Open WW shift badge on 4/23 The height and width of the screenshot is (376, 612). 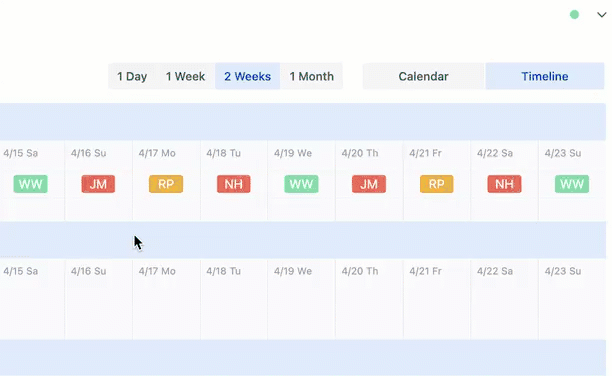572,184
